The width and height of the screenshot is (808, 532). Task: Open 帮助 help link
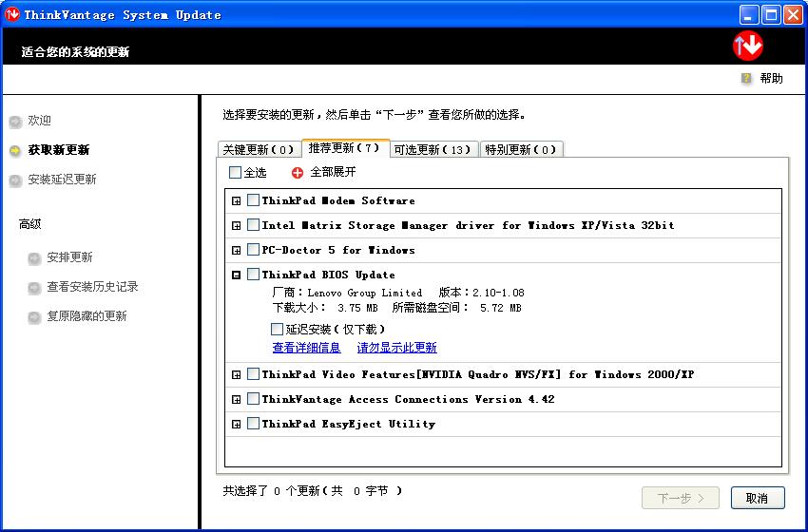coord(771,78)
